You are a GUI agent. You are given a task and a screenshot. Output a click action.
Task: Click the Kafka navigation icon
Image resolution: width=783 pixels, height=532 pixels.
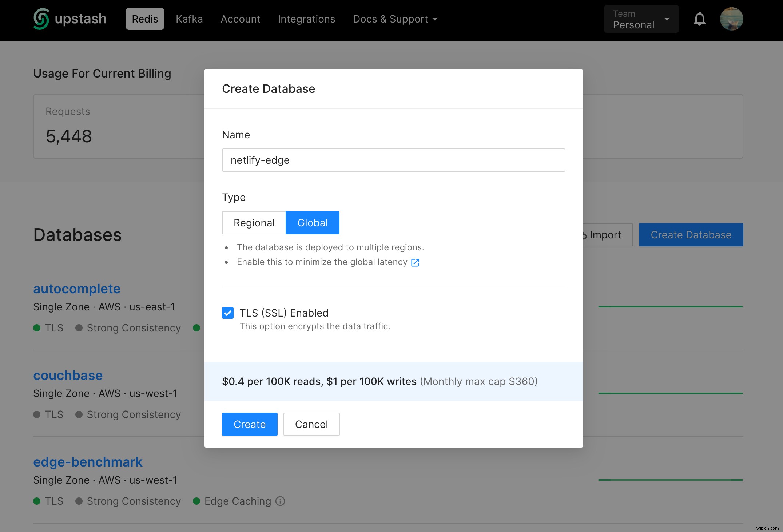(189, 19)
